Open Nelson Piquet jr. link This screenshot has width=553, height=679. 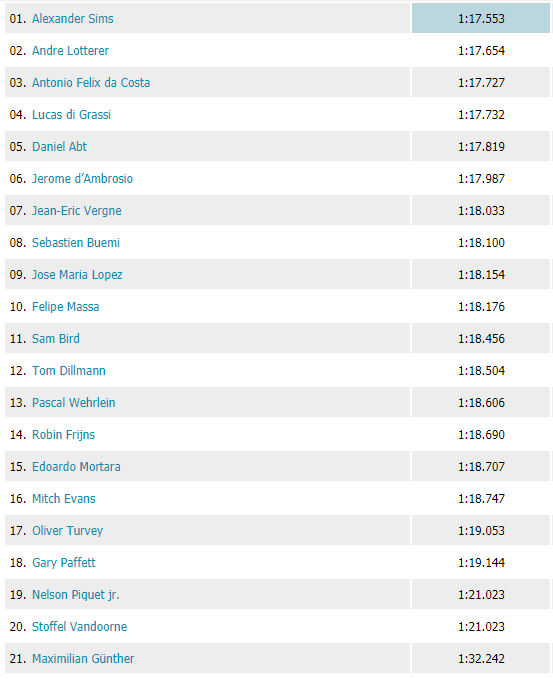point(76,595)
